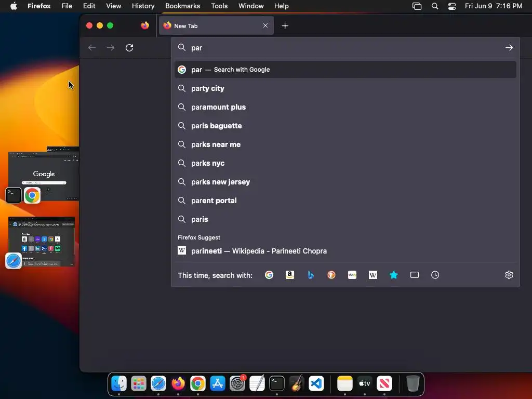Search with Google engine icon
The height and width of the screenshot is (399, 532).
click(x=269, y=275)
